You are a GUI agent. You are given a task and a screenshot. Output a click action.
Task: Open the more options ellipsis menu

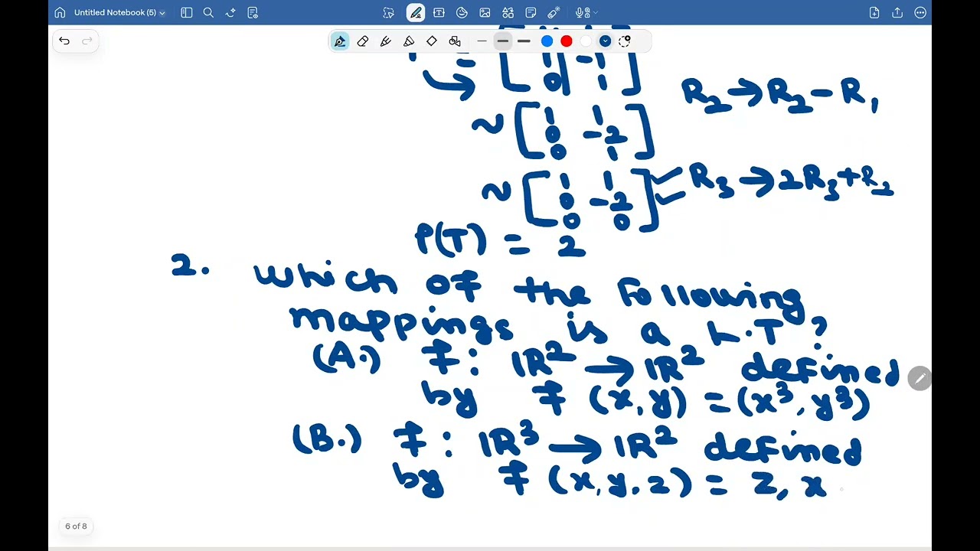coord(920,12)
